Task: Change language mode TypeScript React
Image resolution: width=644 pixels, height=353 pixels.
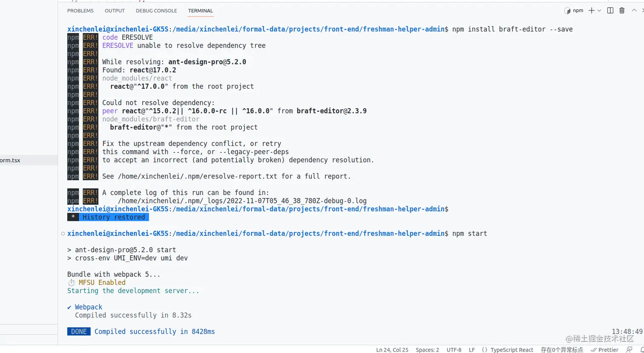Action: tap(512, 350)
